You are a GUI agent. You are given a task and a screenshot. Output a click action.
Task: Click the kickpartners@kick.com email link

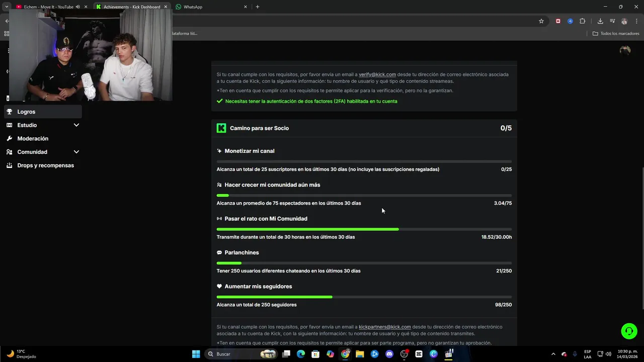(385, 327)
